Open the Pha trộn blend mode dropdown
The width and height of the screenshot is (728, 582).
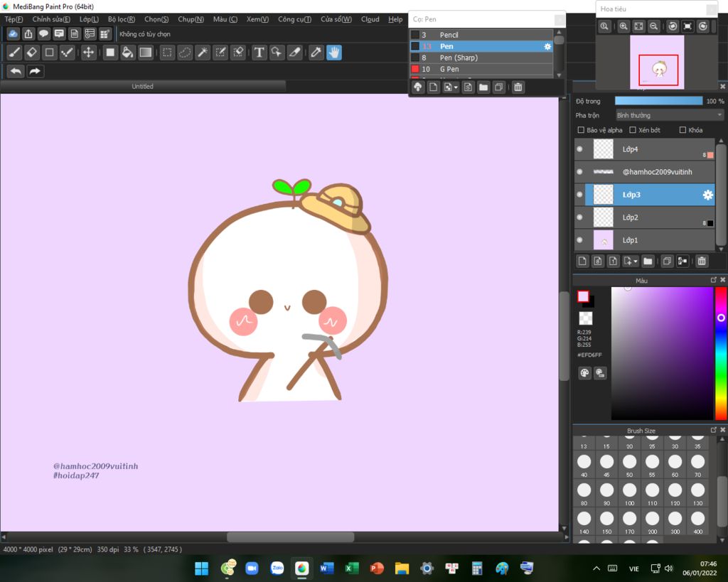(x=670, y=115)
